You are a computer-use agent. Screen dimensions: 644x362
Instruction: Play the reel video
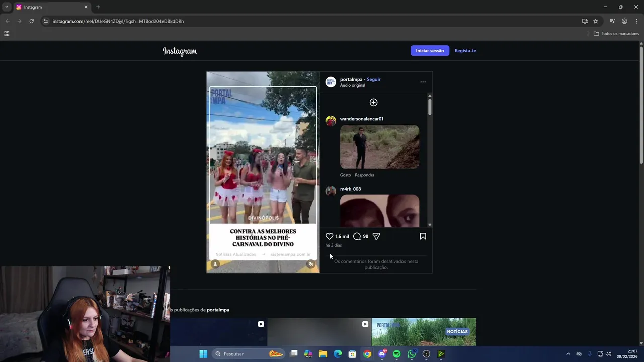point(263,172)
